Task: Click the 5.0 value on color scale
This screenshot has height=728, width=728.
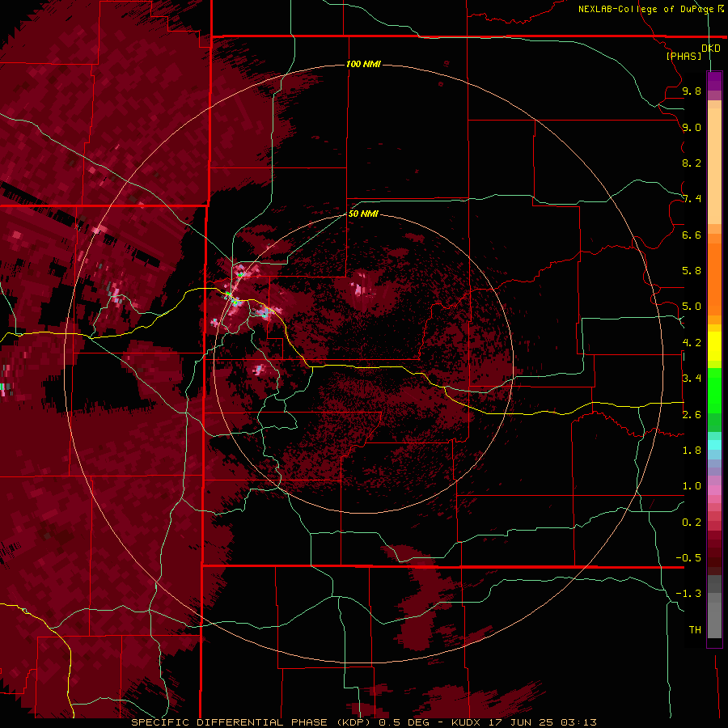Action: tap(692, 307)
